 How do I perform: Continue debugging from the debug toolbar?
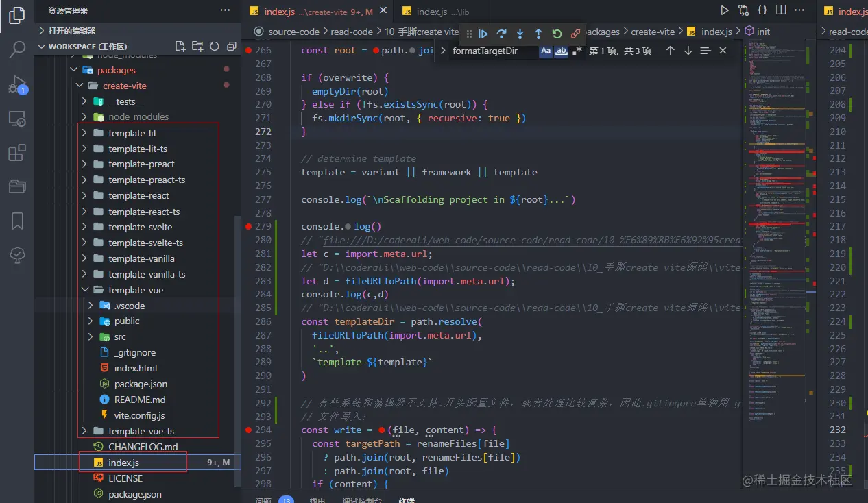point(483,34)
